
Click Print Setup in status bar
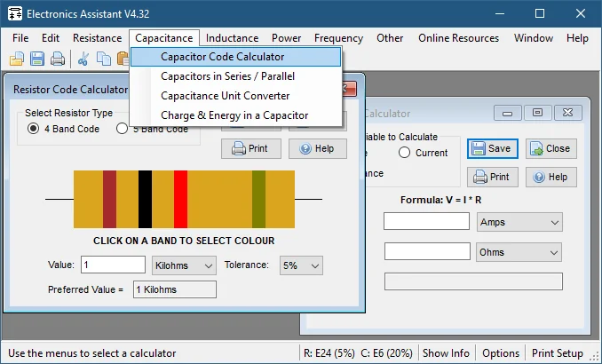558,353
